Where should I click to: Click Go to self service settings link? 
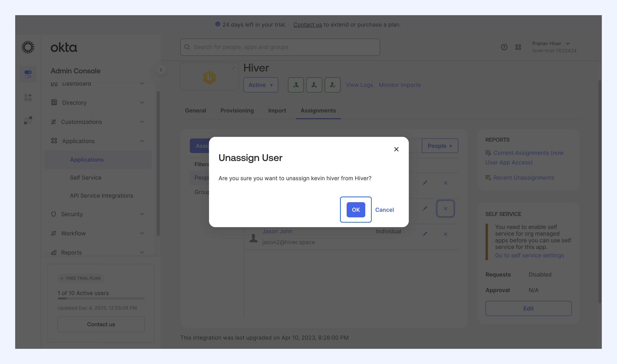[529, 255]
